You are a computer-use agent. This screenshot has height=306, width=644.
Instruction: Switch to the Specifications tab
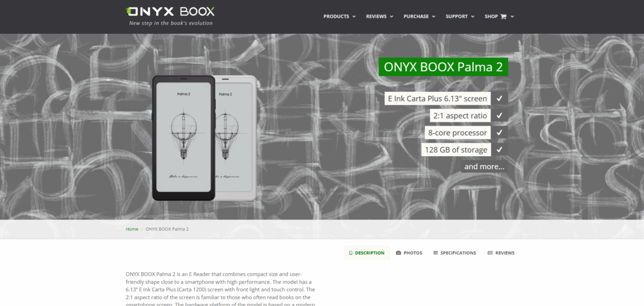(x=455, y=253)
